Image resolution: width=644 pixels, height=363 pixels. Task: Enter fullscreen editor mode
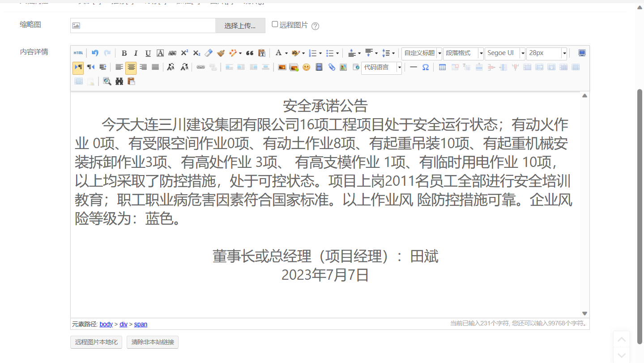tap(582, 53)
